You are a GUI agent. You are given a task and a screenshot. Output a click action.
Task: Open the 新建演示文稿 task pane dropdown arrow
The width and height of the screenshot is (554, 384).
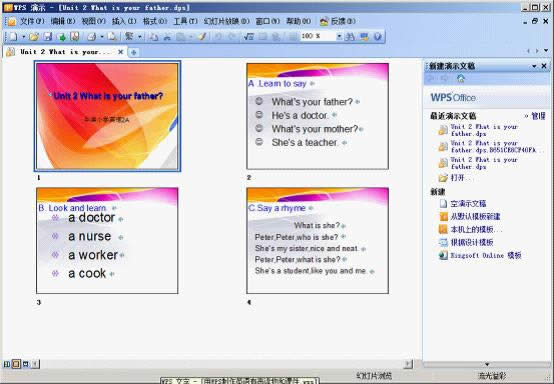tap(534, 66)
